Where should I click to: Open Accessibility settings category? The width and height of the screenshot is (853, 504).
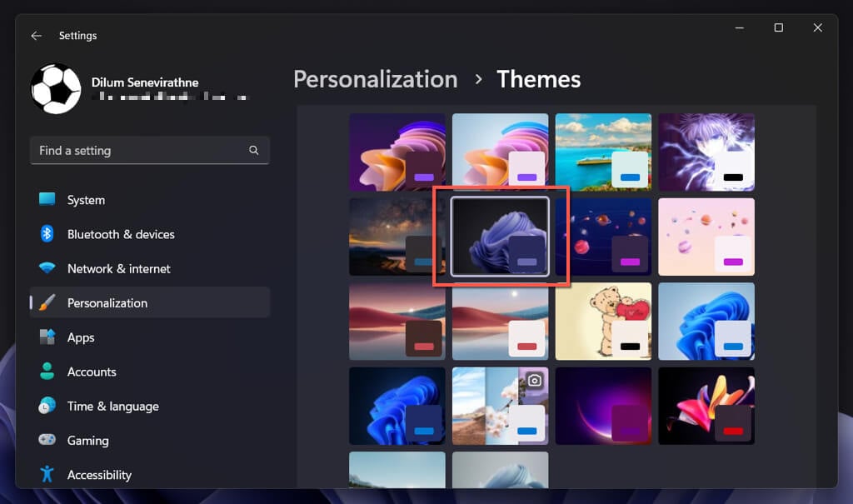pyautogui.click(x=150, y=474)
